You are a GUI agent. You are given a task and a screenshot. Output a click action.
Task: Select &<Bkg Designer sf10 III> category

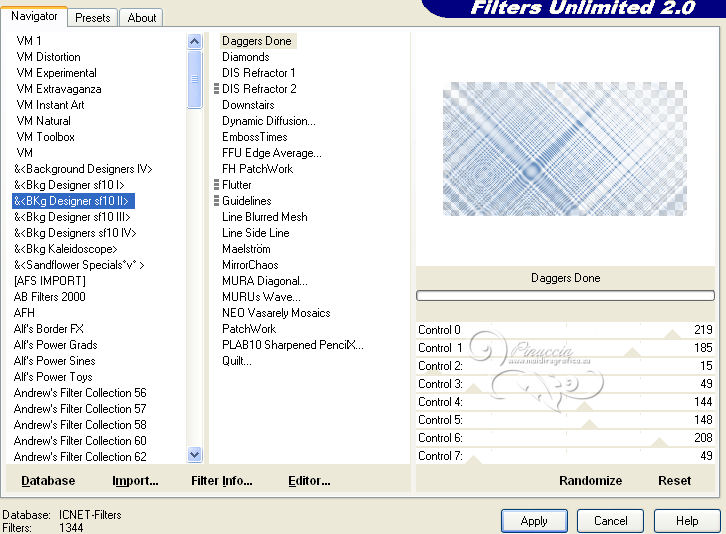pos(72,217)
